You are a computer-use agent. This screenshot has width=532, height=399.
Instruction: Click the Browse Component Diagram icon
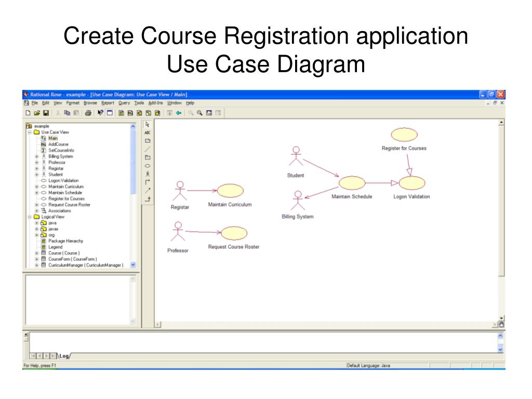tap(139, 113)
